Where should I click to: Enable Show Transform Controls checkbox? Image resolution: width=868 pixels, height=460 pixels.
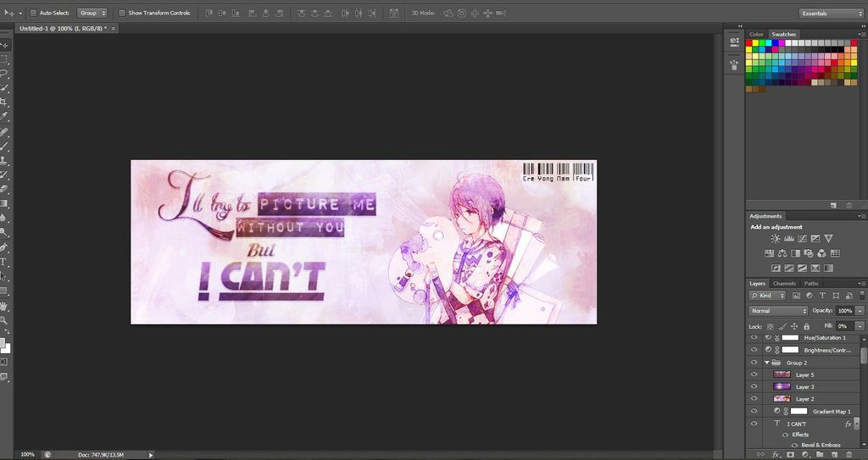pyautogui.click(x=122, y=13)
